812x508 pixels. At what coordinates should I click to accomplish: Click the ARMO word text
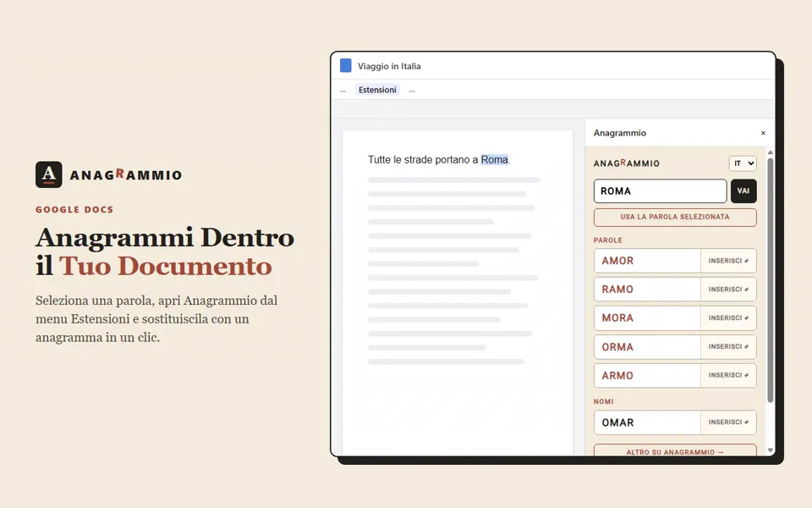(x=617, y=375)
